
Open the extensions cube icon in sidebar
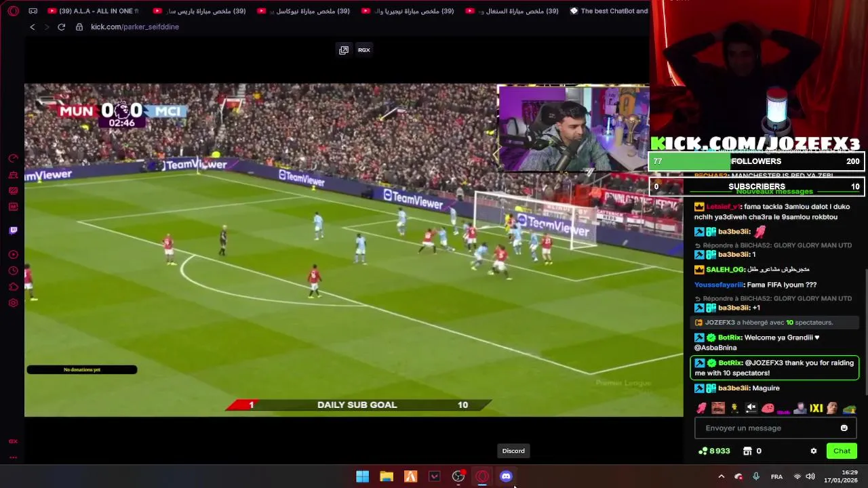[13, 287]
